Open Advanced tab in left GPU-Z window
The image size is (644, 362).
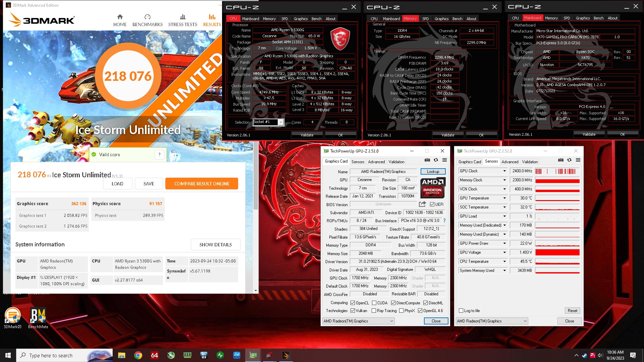pyautogui.click(x=376, y=162)
